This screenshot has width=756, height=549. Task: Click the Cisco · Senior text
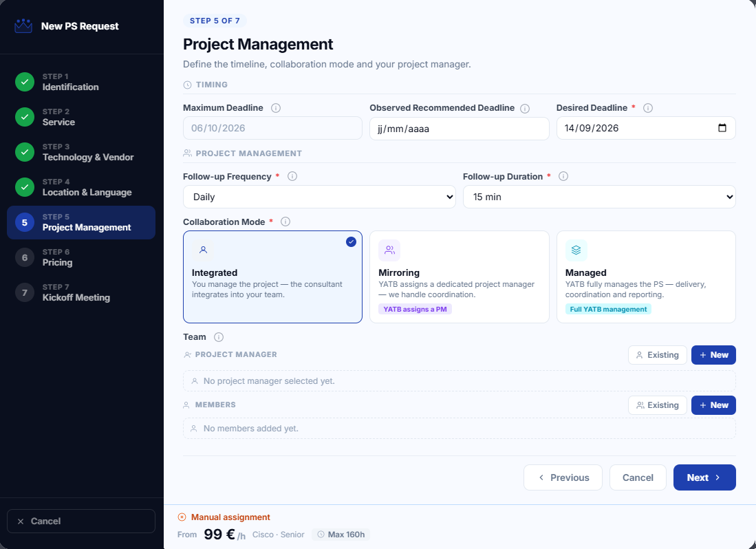click(x=278, y=535)
